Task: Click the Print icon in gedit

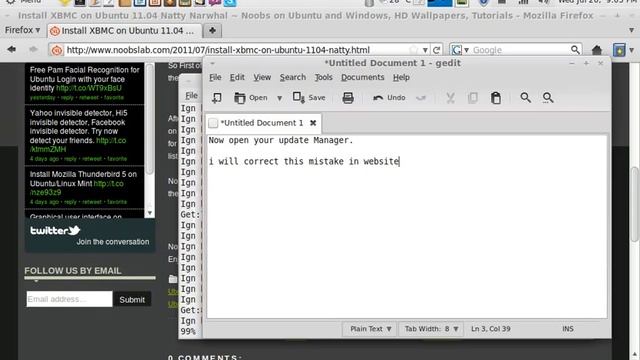Action: [348, 98]
